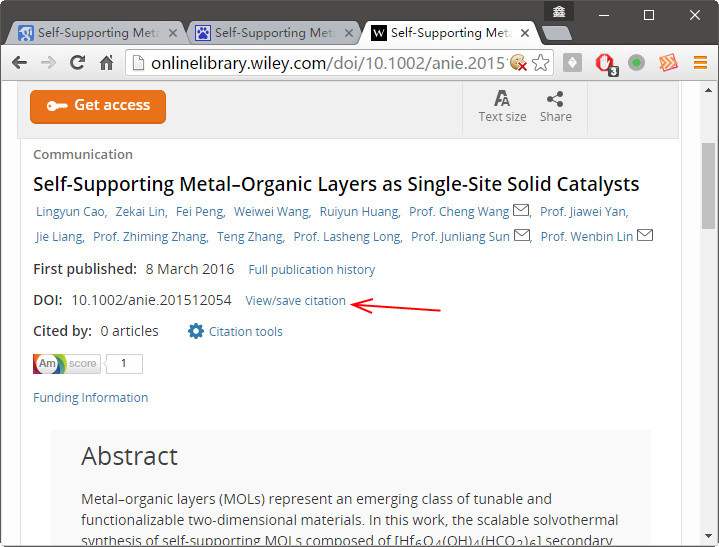Click the address bar URL field
The image size is (719, 547).
click(x=326, y=63)
